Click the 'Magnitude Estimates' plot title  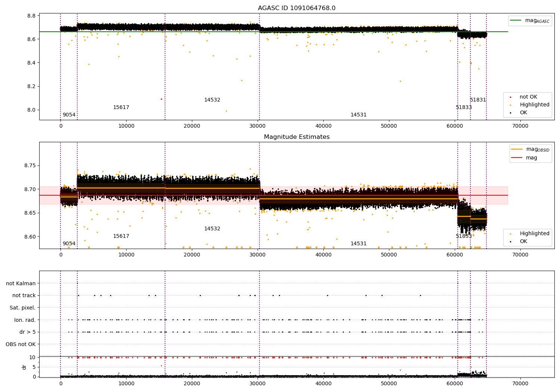coord(296,137)
